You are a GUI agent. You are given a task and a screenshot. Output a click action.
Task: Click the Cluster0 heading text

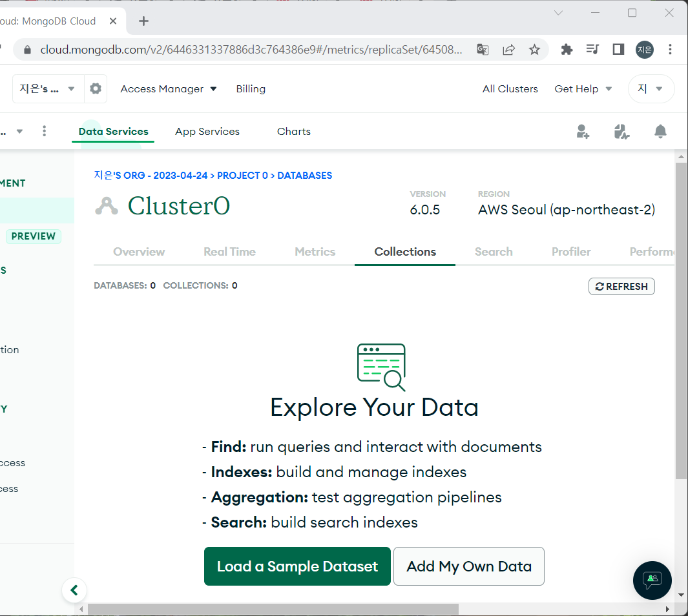pos(178,205)
